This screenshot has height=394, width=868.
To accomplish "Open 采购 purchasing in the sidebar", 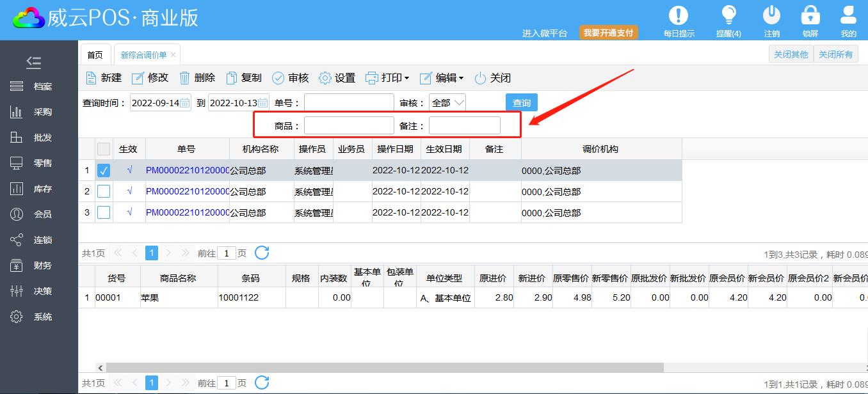I will [x=42, y=112].
